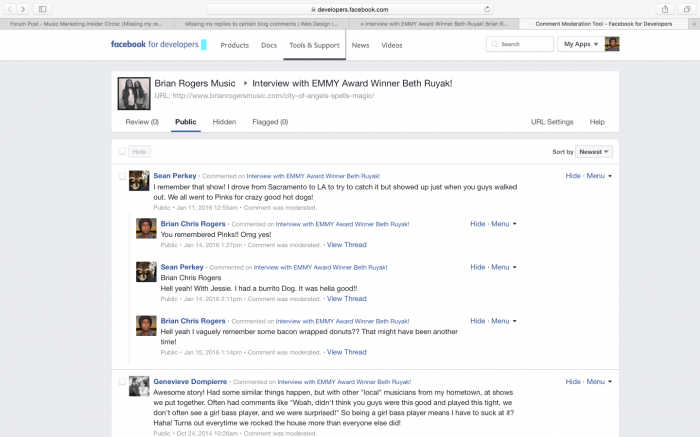The image size is (700, 437).
Task: Click the Brian Rogers Music breadcrumb
Action: [x=195, y=83]
